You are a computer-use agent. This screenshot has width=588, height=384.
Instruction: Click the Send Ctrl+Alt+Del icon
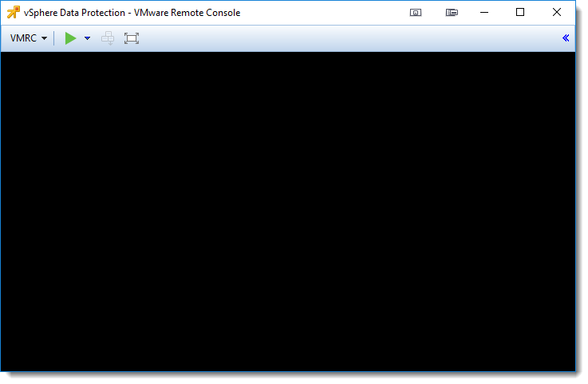108,38
